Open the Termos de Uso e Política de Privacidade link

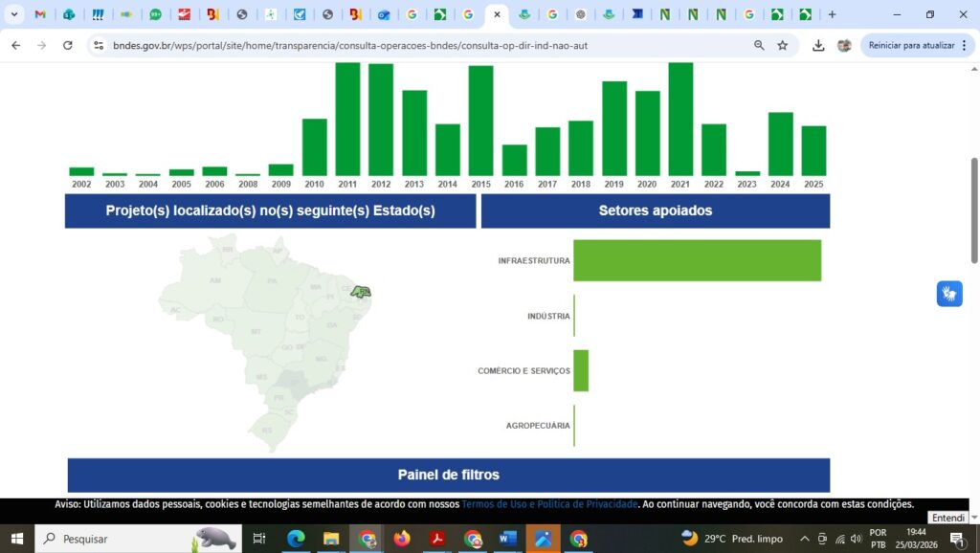coord(549,504)
